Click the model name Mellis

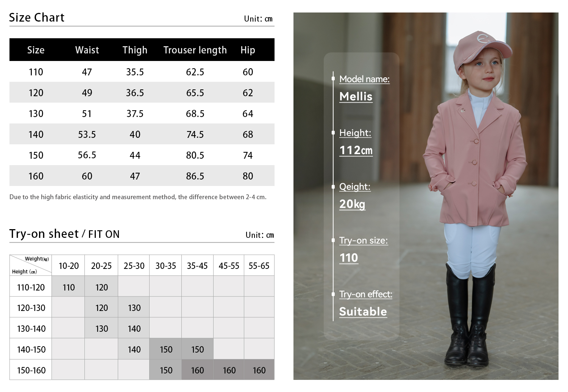[x=356, y=97]
